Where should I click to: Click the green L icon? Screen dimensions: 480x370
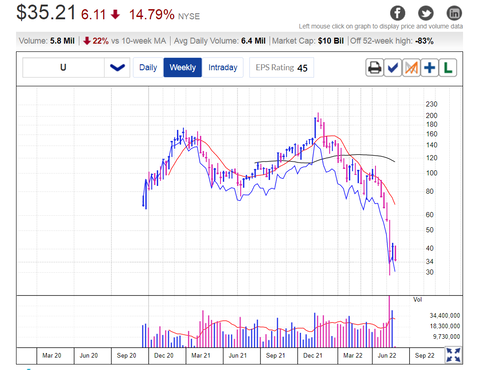tap(448, 68)
